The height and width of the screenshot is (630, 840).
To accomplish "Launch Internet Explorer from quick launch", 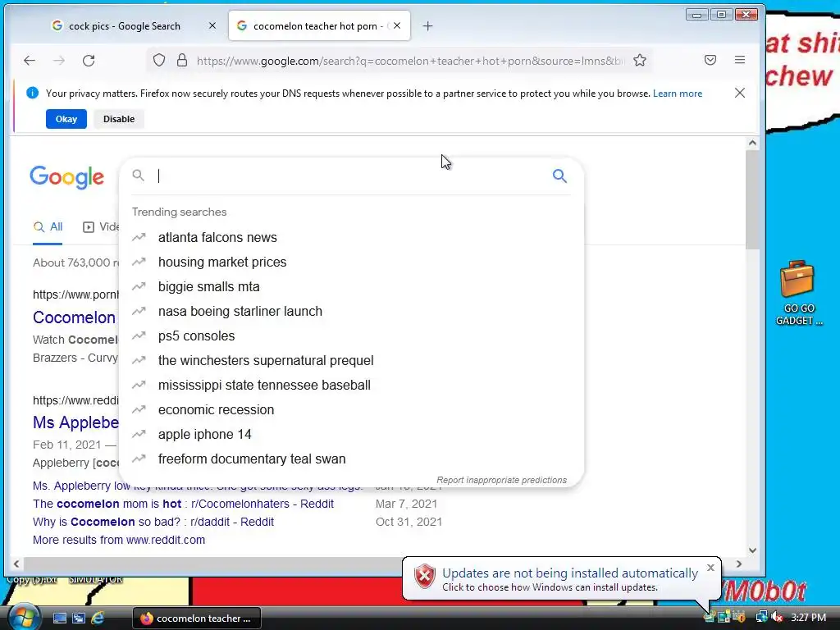I will click(x=98, y=619).
